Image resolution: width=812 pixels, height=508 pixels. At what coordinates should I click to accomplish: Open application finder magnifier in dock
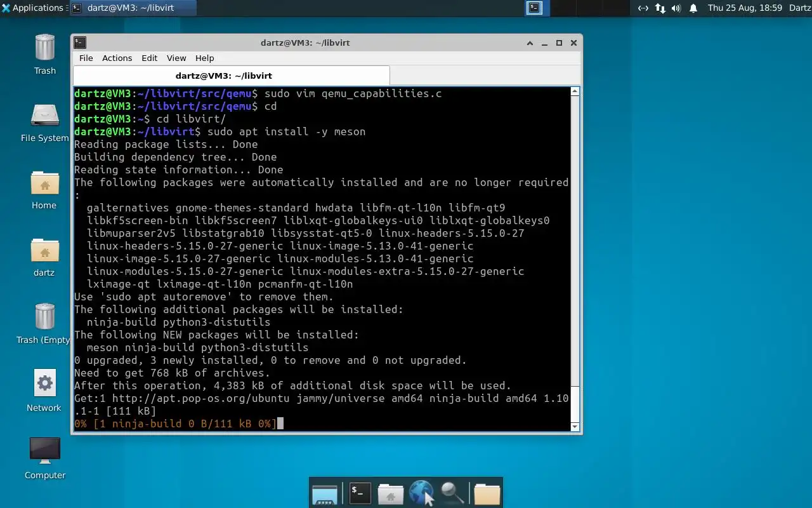[452, 493]
